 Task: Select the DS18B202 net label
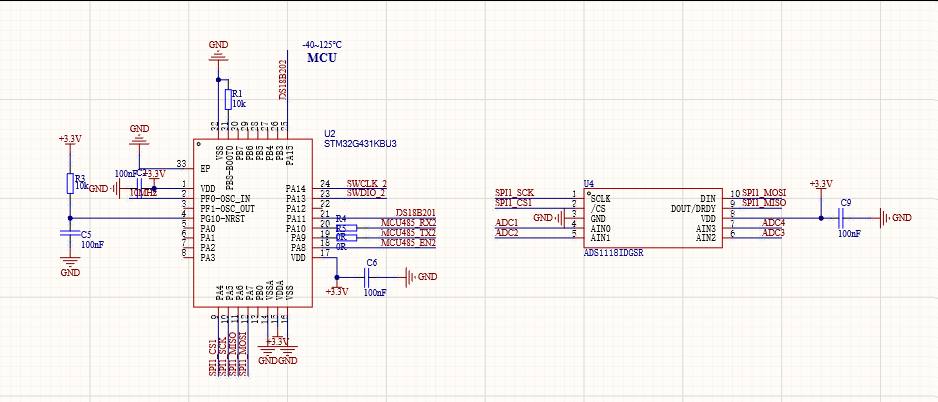(x=283, y=79)
